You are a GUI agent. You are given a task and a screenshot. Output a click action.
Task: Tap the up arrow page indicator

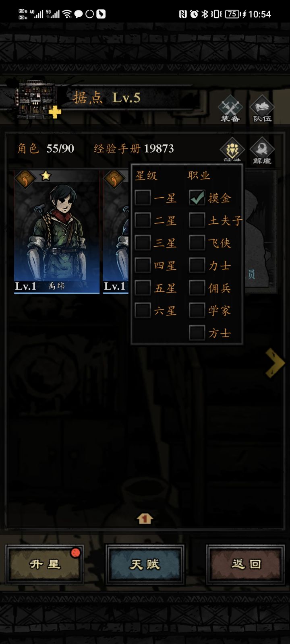145,518
